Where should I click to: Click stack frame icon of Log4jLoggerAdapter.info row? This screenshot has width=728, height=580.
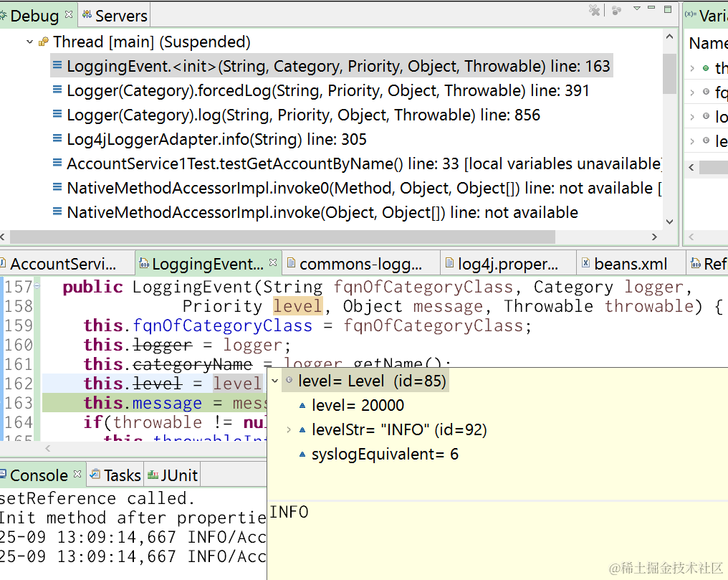(x=57, y=138)
